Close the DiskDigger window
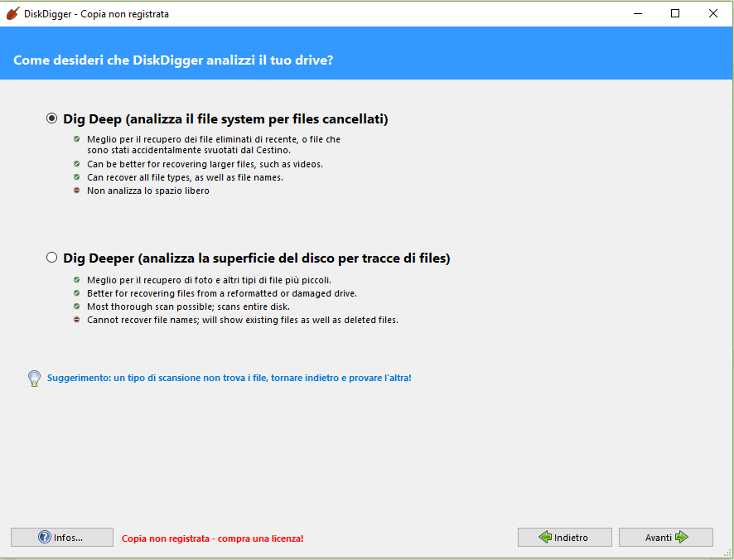Viewport: 734px width, 560px height. (713, 13)
